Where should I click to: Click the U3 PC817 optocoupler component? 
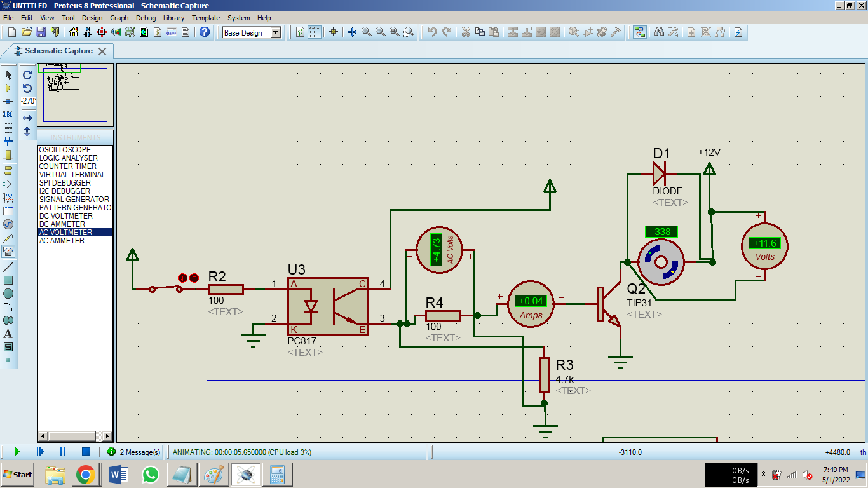[327, 306]
